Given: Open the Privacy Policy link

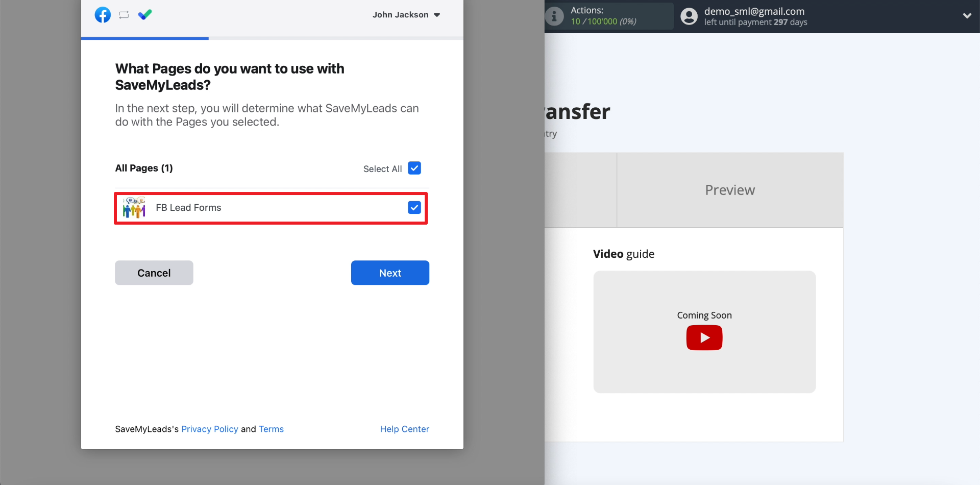Looking at the screenshot, I should click(x=210, y=429).
